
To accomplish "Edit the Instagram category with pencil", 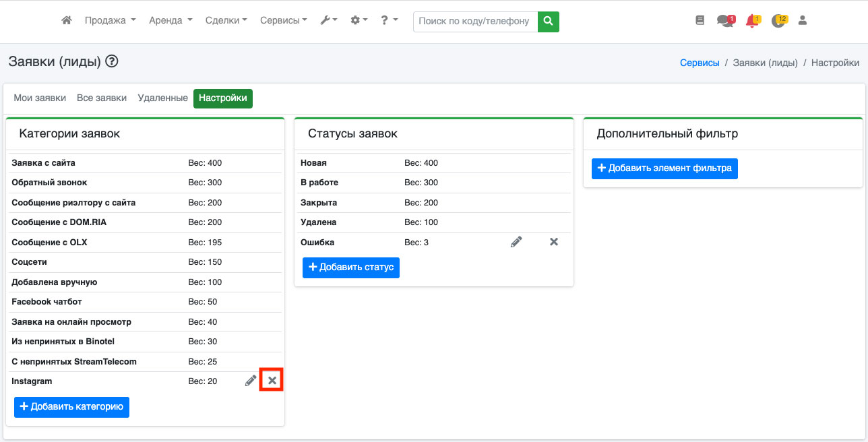I will coord(251,381).
